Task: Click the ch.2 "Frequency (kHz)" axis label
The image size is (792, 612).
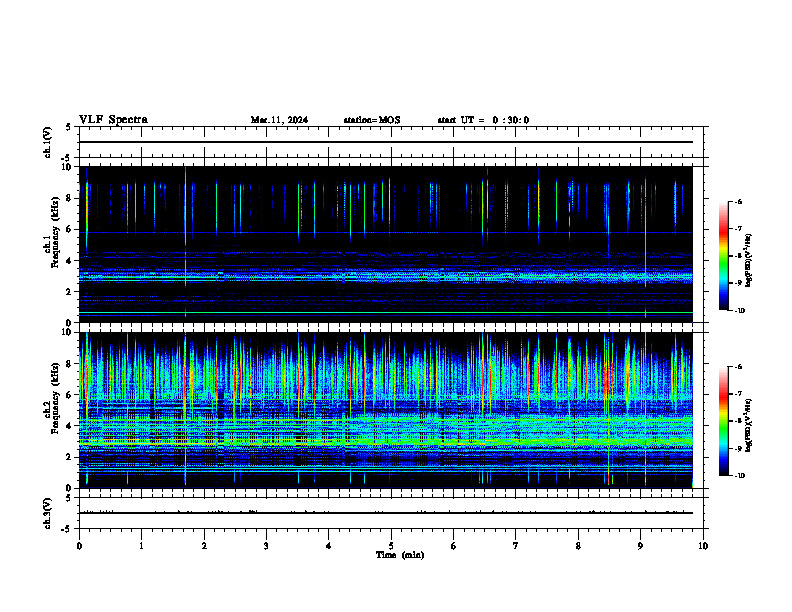Action: tap(55, 398)
